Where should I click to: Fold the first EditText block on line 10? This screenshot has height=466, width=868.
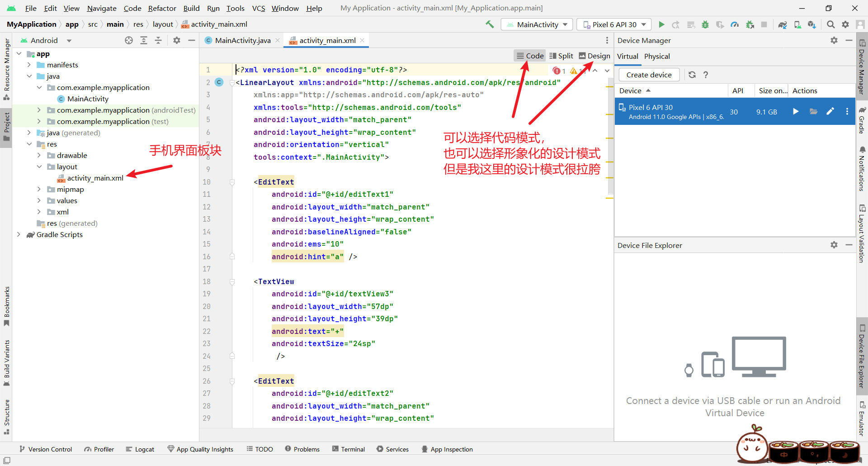pyautogui.click(x=232, y=182)
